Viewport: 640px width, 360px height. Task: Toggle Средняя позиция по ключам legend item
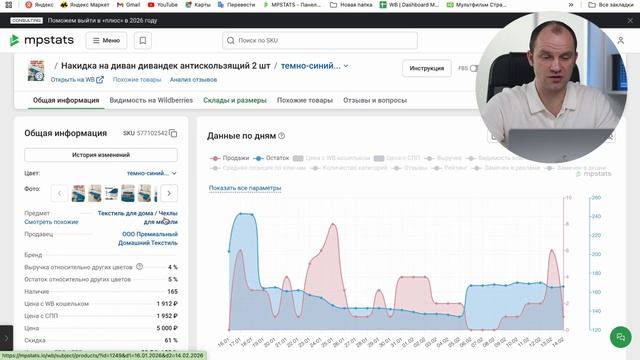click(258, 168)
